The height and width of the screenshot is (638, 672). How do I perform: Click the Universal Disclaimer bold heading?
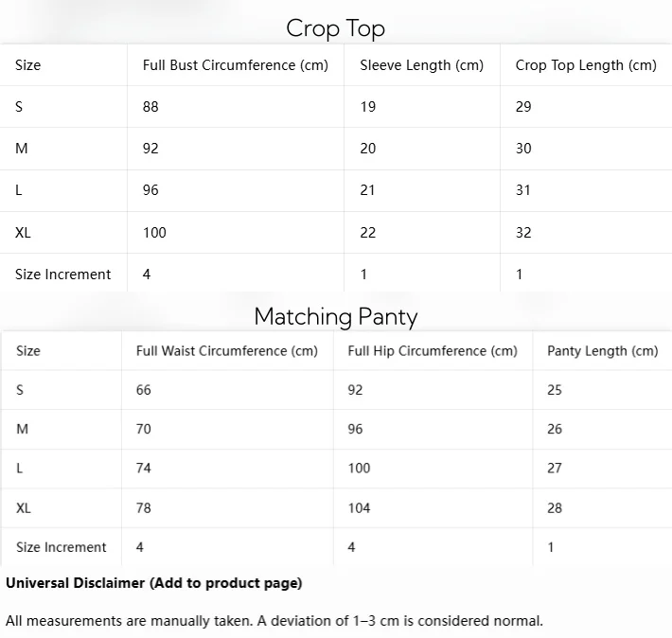click(x=154, y=583)
